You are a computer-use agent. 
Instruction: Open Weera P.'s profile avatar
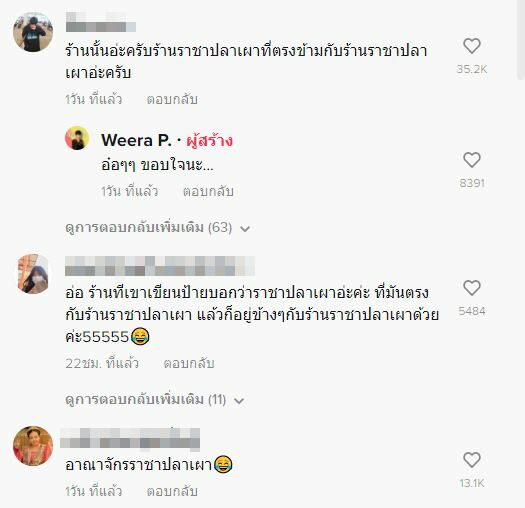point(77,138)
